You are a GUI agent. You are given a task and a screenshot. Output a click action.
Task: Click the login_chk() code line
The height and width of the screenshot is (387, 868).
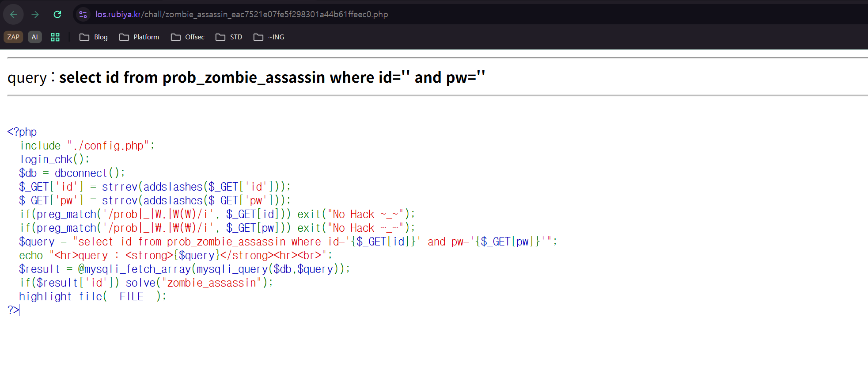click(x=55, y=159)
